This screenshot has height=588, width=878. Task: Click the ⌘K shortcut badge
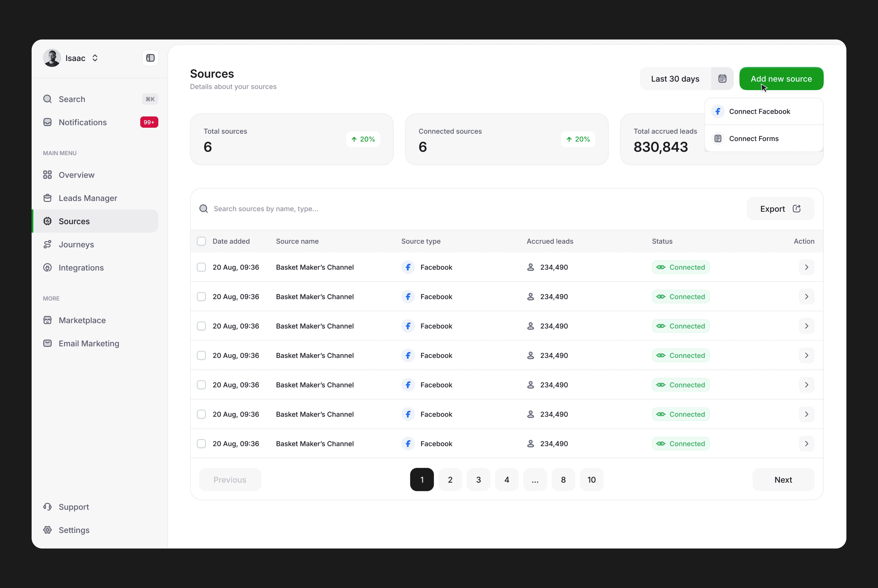[x=150, y=99]
